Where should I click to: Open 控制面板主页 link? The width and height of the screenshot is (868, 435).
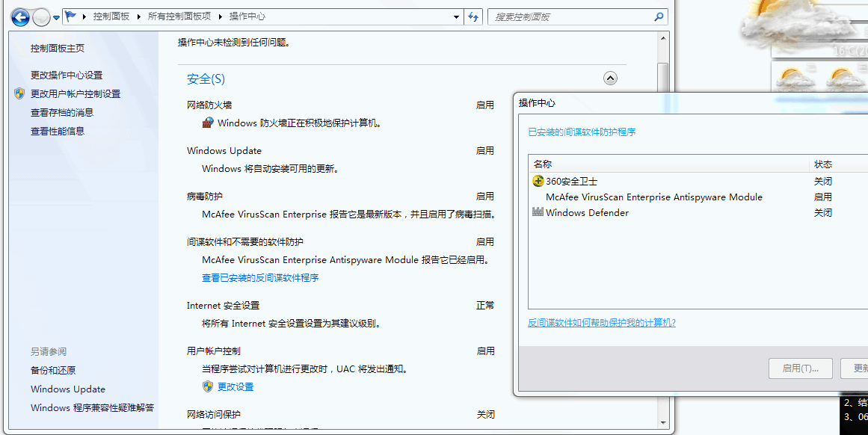pos(58,48)
